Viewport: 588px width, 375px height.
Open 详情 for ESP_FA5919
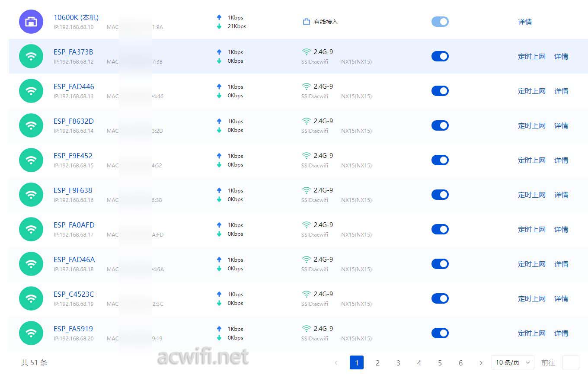point(561,333)
